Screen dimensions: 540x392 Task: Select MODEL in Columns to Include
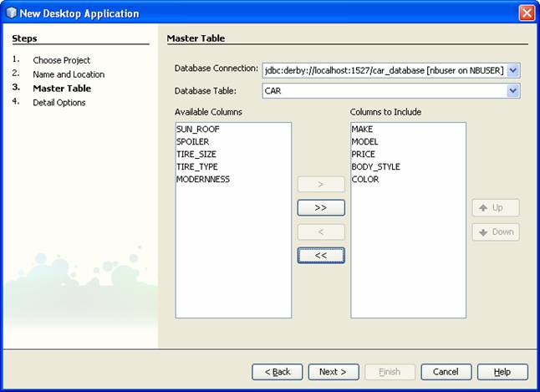(364, 142)
